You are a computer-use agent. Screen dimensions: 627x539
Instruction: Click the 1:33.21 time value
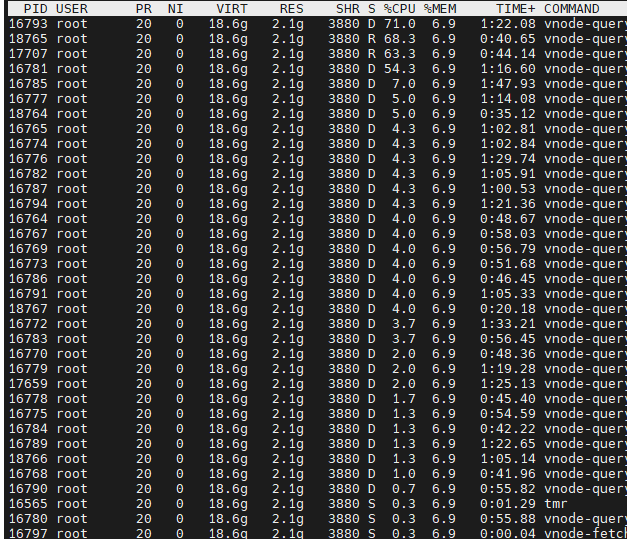click(x=507, y=323)
